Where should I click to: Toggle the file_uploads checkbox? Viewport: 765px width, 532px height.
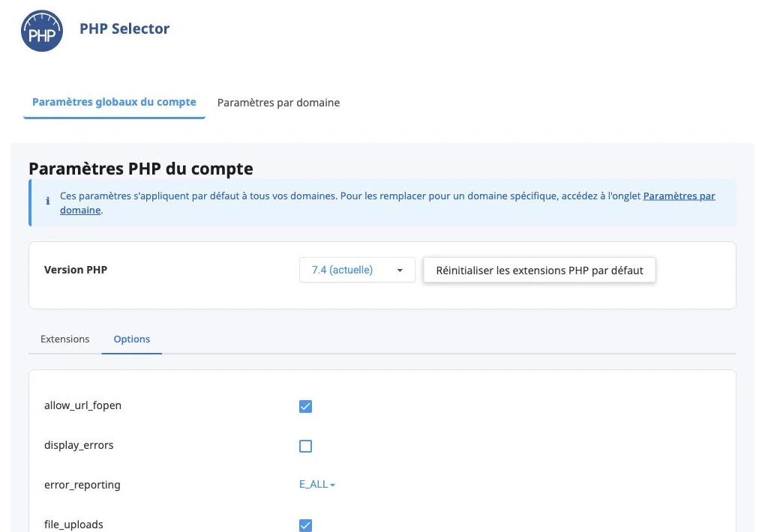click(x=305, y=525)
